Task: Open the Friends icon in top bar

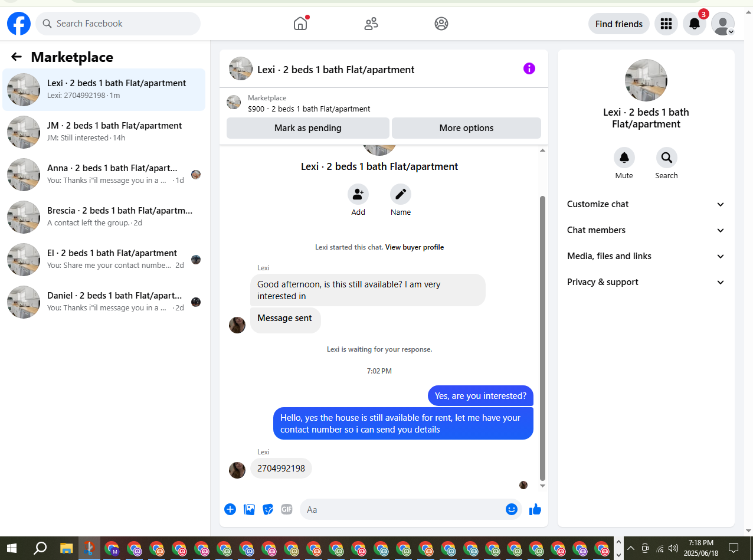Action: (371, 24)
